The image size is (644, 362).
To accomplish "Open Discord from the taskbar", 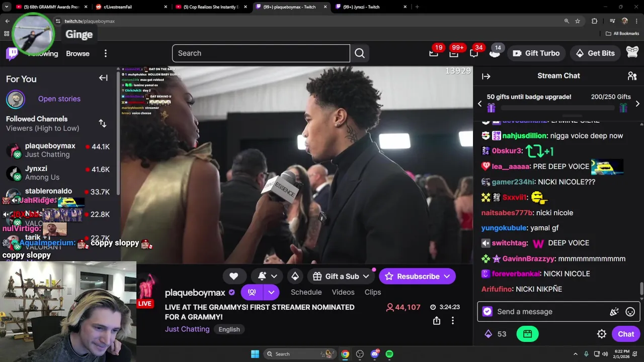I will click(x=375, y=354).
